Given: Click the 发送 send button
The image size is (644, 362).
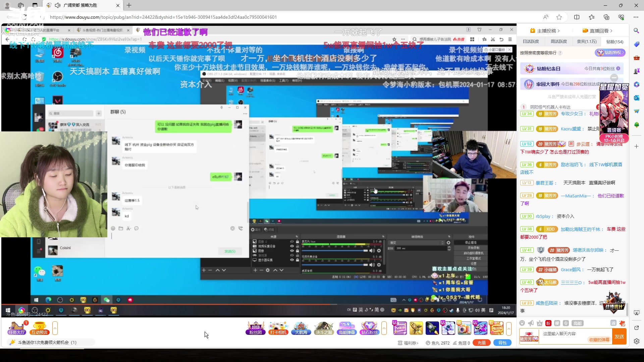Looking at the screenshot, I should click(619, 337).
